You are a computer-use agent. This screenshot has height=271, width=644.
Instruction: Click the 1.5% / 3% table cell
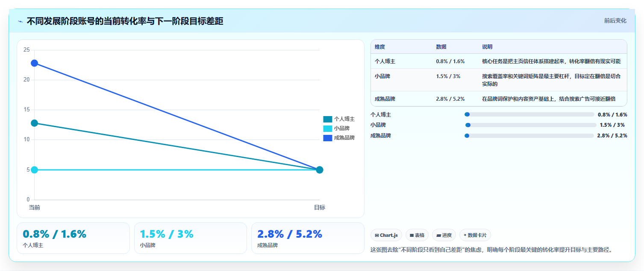coord(448,76)
